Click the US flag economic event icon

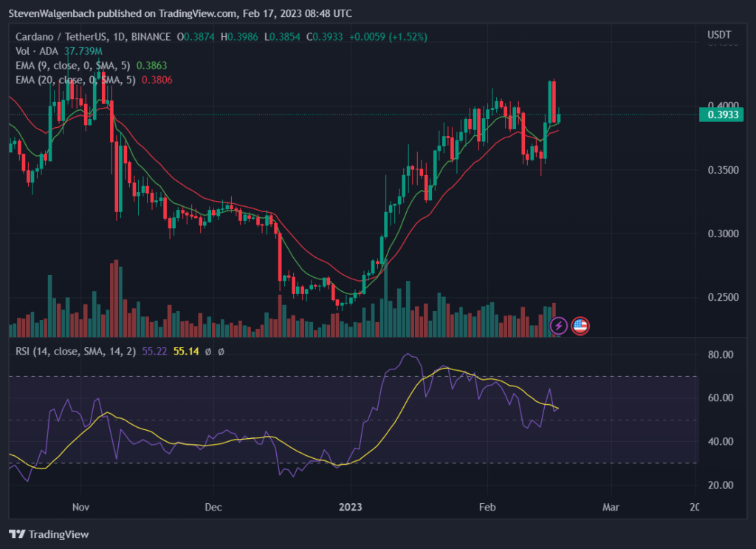point(580,326)
